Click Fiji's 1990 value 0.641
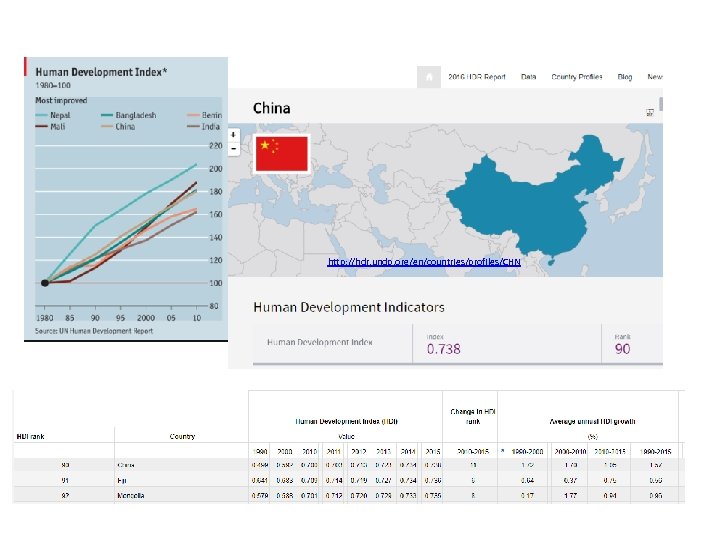 click(260, 480)
